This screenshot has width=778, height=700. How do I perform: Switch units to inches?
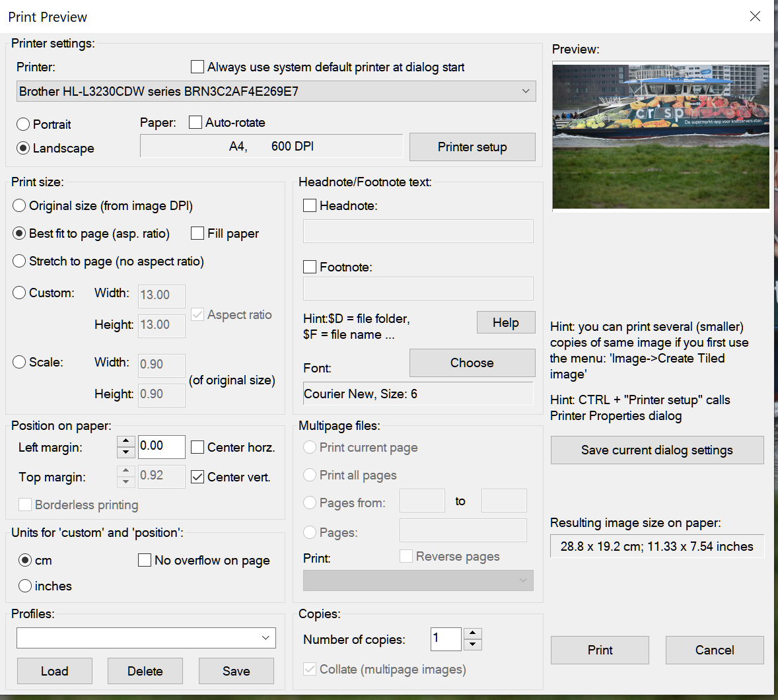click(25, 586)
